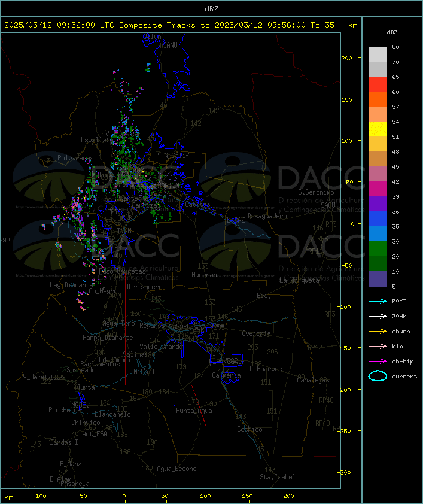
Task: Click the cyan 'current' ellipse icon
Action: click(378, 376)
